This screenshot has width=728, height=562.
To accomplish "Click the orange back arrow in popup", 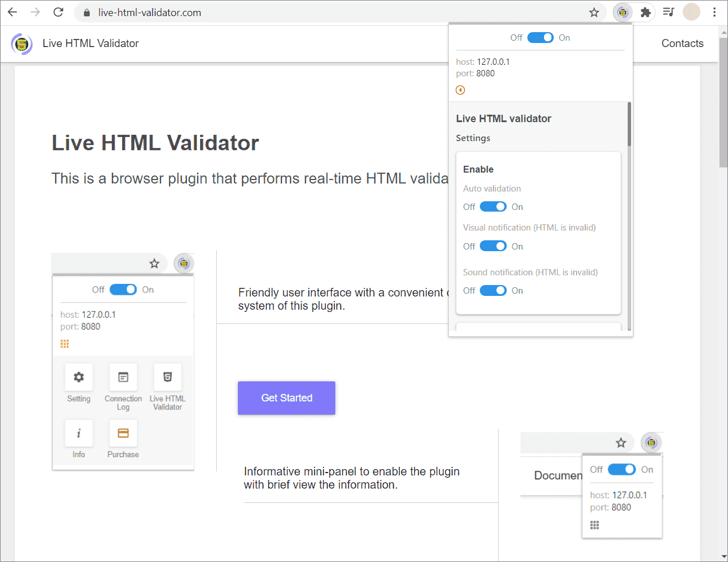I will [460, 90].
